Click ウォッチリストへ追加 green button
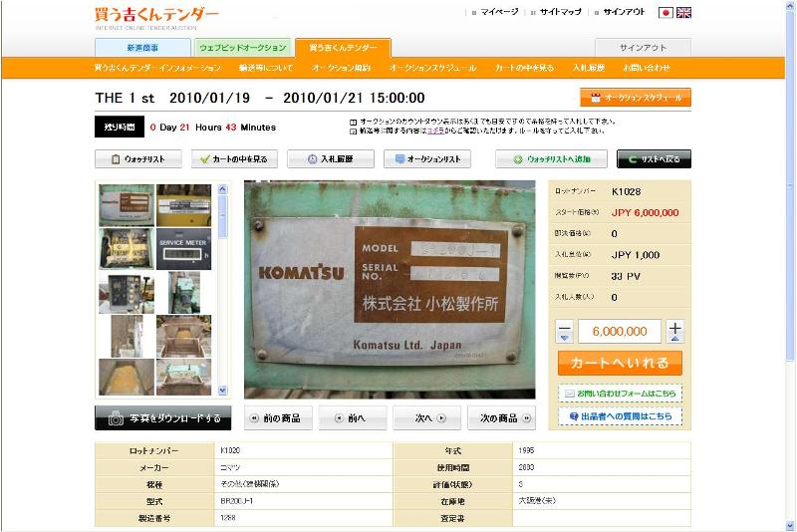Viewport: 797px width, 532px height. [x=552, y=159]
